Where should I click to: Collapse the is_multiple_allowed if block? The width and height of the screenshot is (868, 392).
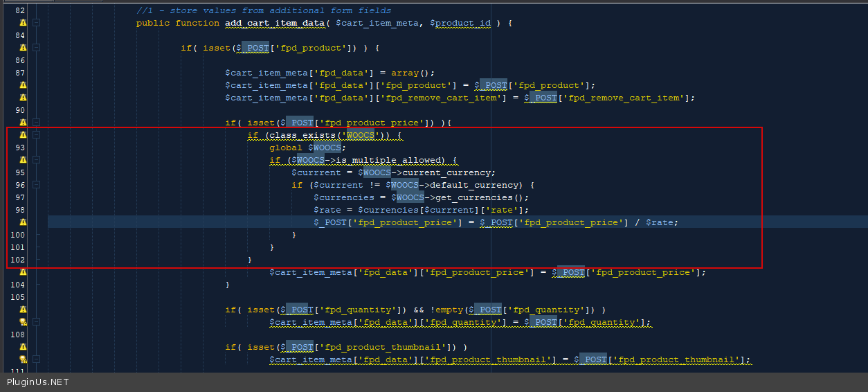[36, 160]
